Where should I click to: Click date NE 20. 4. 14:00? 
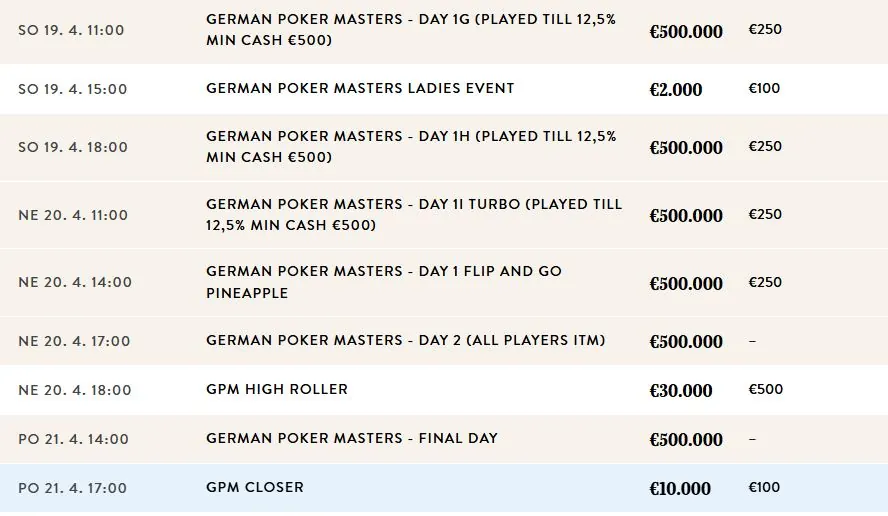(x=75, y=282)
